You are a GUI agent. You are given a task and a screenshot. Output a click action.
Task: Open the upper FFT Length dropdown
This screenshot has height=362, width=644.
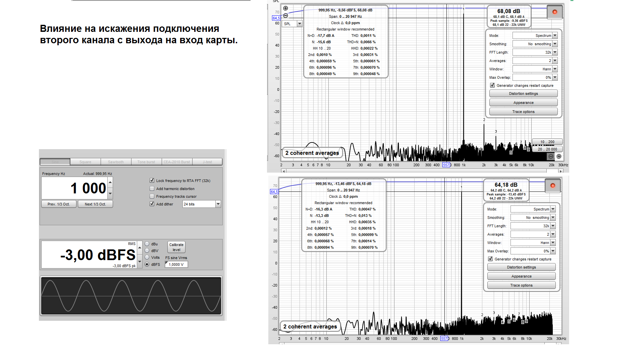555,52
